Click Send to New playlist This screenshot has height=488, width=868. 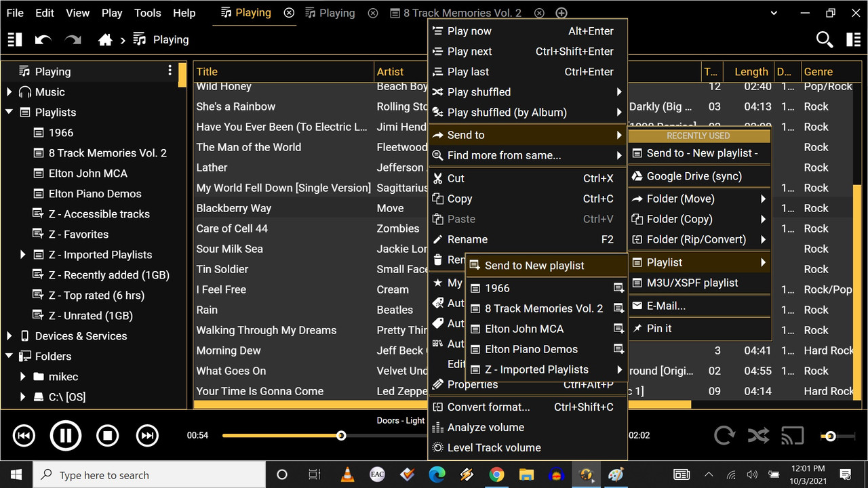tap(547, 265)
